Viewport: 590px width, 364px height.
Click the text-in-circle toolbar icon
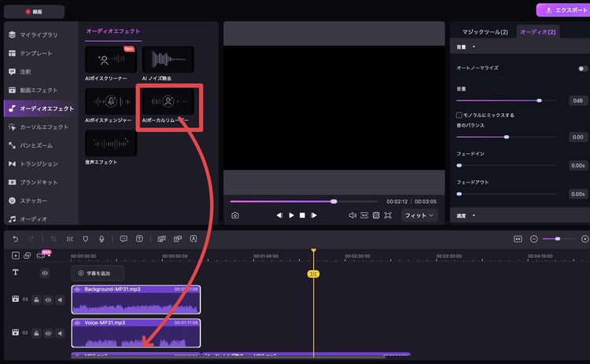tap(139, 239)
